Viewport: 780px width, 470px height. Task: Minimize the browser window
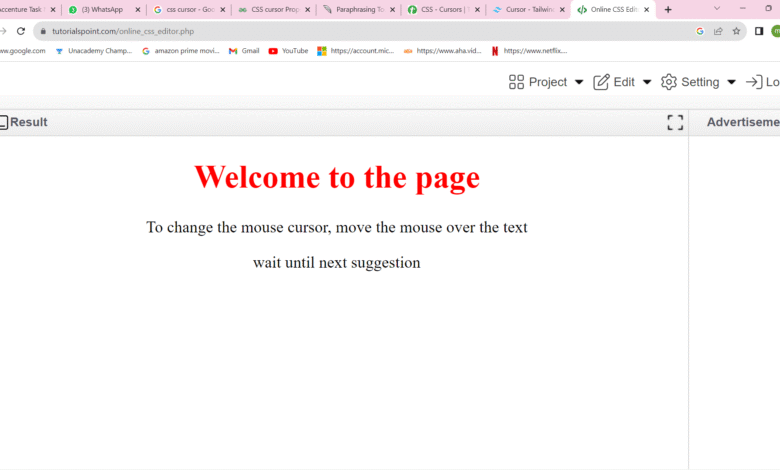tap(742, 8)
